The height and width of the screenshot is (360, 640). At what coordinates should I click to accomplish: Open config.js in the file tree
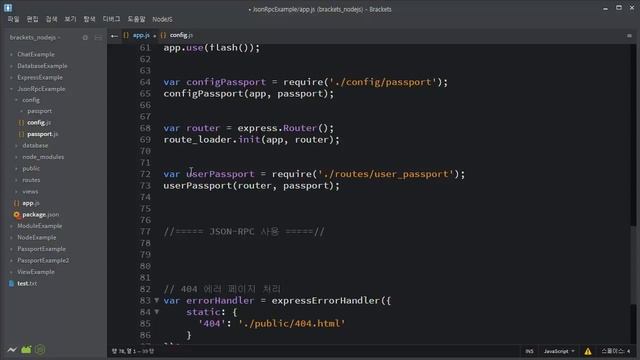point(39,122)
